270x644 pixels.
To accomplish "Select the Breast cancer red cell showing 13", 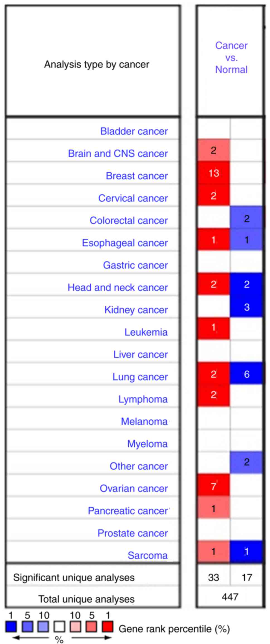I will 213,173.
